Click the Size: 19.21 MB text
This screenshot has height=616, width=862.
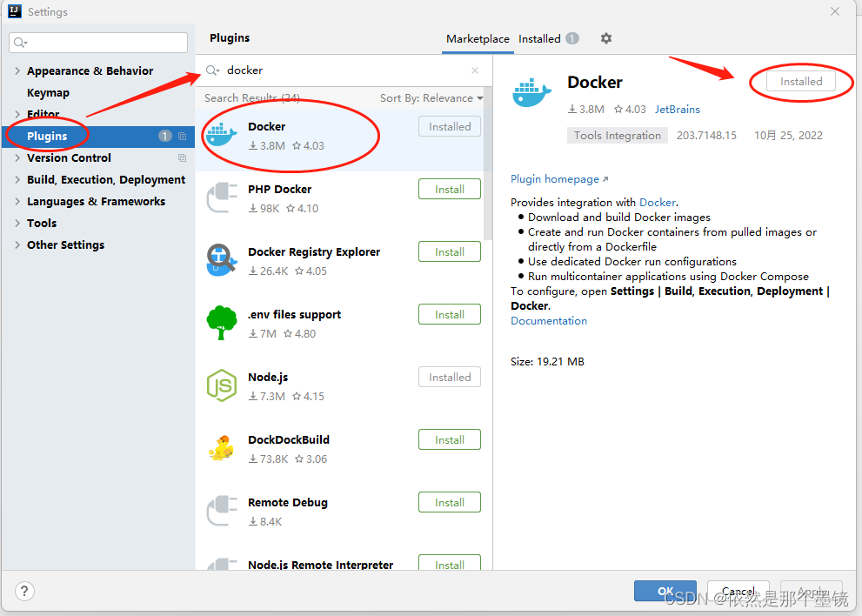[547, 362]
